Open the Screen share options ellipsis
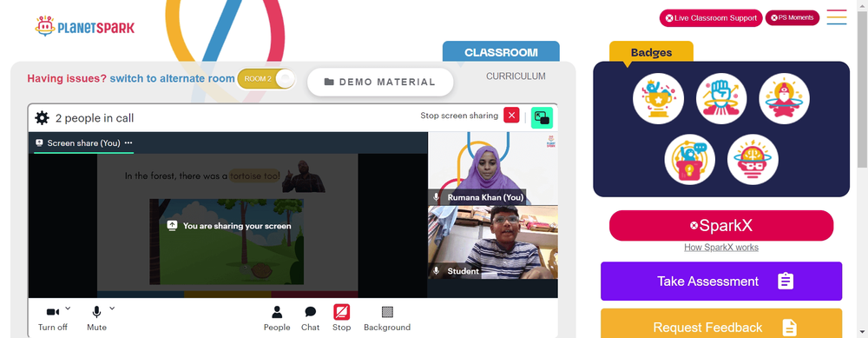This screenshot has height=338, width=868. [128, 143]
